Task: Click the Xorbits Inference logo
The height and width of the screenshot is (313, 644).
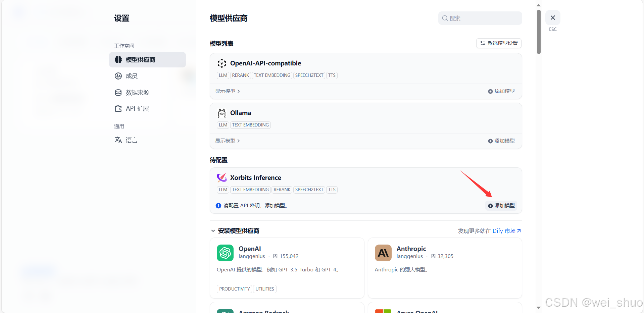Action: [x=221, y=177]
